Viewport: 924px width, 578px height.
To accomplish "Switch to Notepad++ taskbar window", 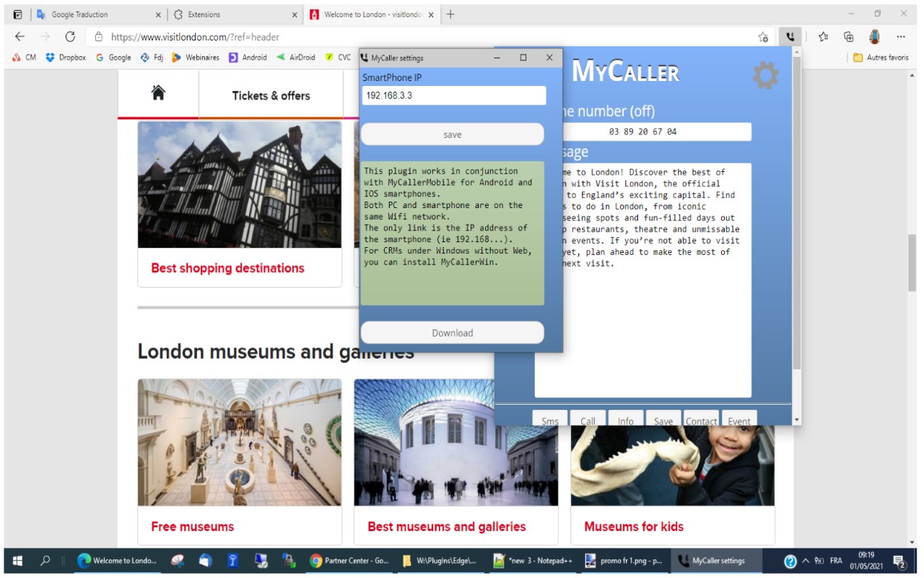I will click(x=531, y=561).
